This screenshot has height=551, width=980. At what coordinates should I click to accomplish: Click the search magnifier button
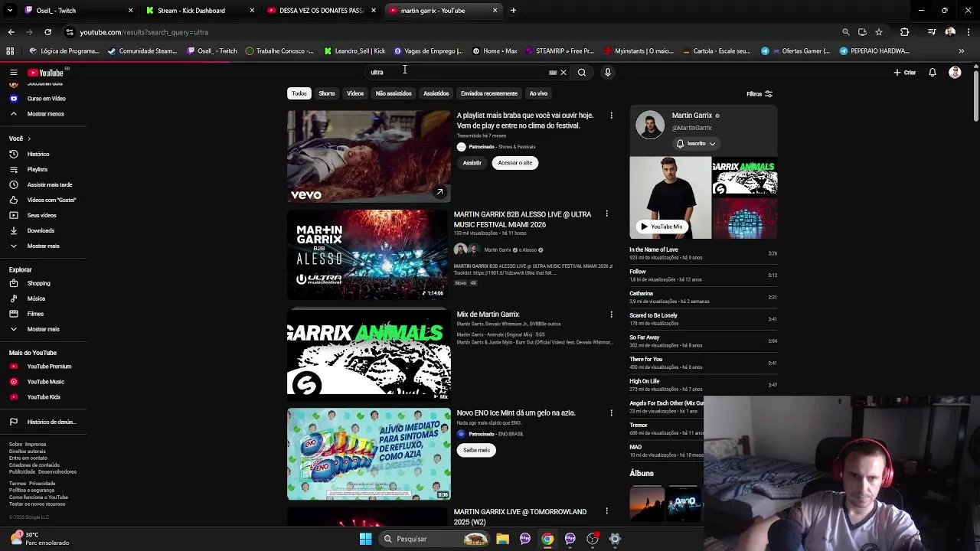click(x=582, y=73)
